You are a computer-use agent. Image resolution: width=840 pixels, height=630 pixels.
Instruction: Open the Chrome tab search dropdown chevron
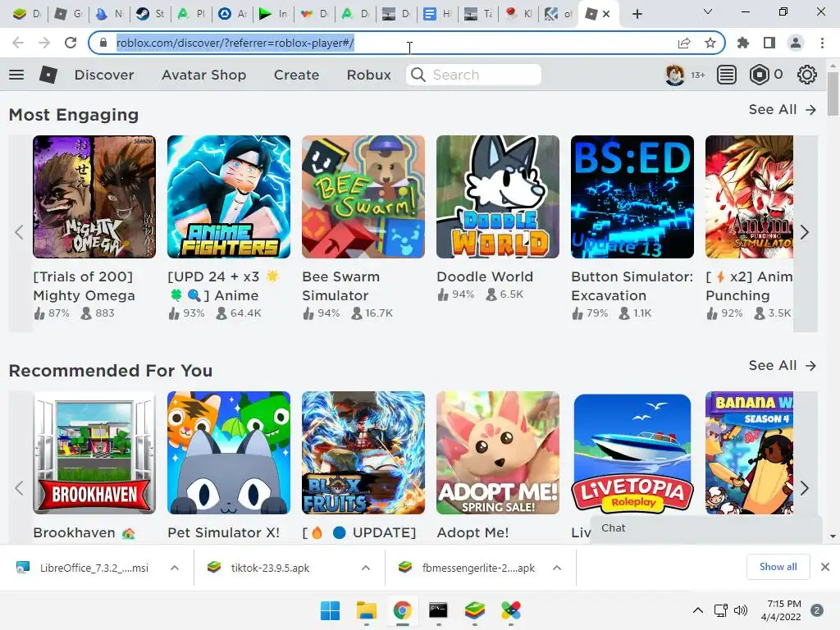pos(708,11)
